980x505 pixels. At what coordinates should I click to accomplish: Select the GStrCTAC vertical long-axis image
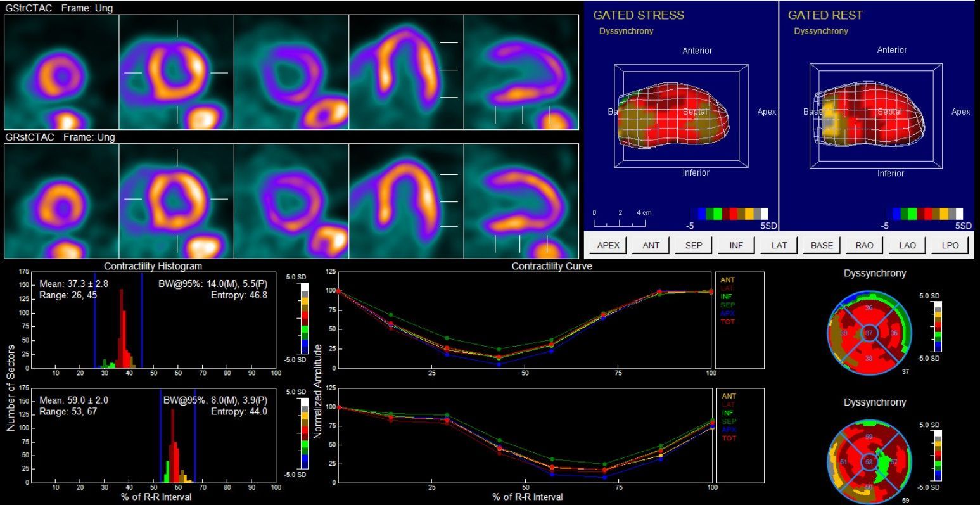coord(521,72)
